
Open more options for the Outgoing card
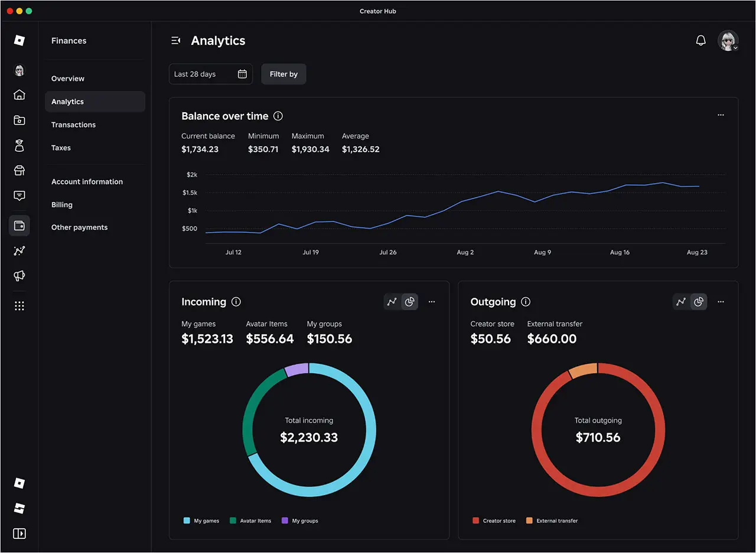[x=721, y=302]
